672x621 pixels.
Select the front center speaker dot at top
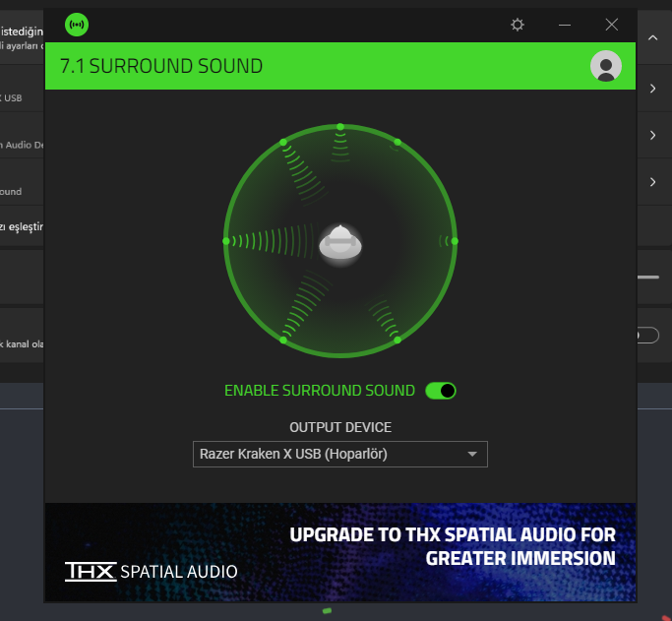pos(340,127)
